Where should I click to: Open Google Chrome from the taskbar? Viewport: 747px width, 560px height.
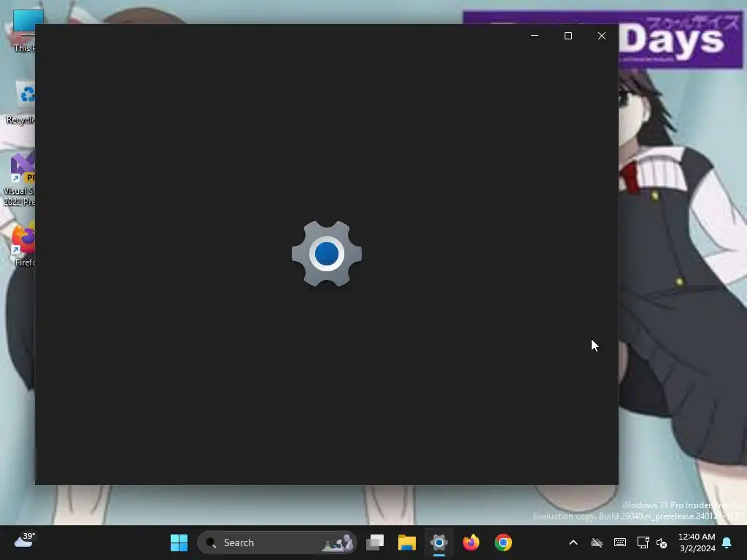503,542
